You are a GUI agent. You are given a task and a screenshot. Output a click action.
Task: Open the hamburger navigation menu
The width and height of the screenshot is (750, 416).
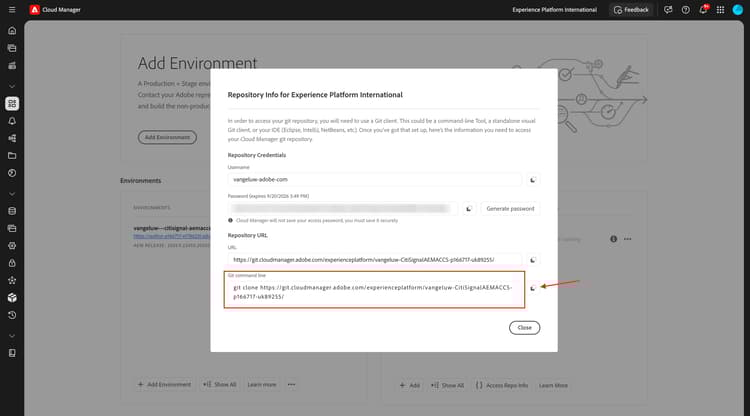(x=12, y=10)
